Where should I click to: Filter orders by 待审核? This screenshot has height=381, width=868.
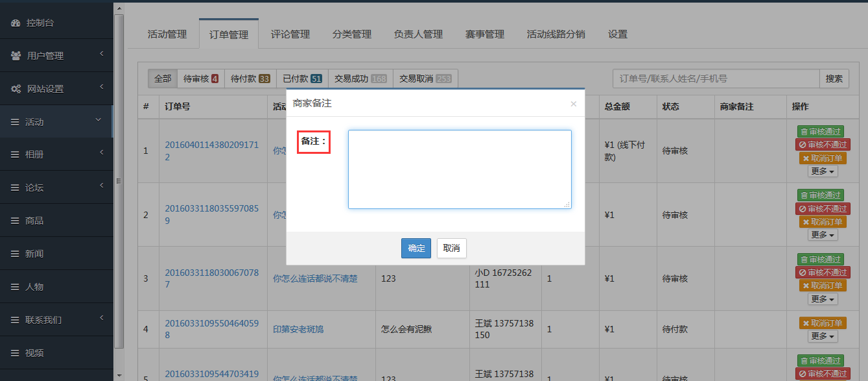coord(201,79)
